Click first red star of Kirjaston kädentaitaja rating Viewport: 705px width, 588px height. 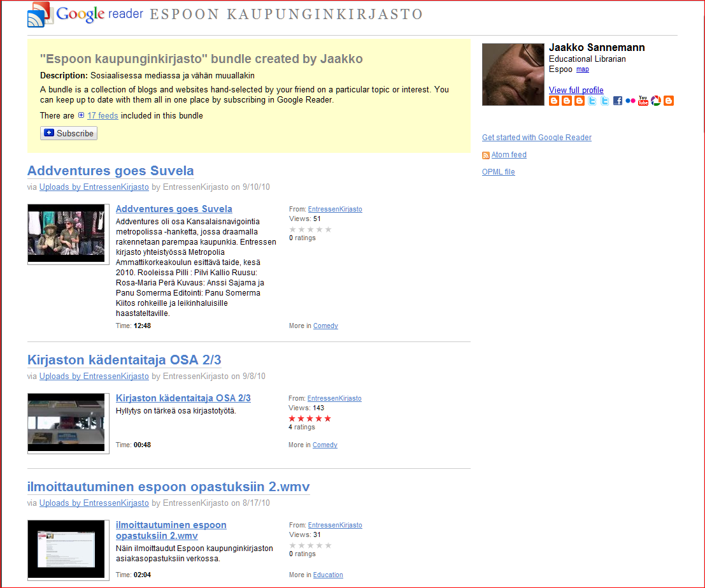tap(292, 419)
